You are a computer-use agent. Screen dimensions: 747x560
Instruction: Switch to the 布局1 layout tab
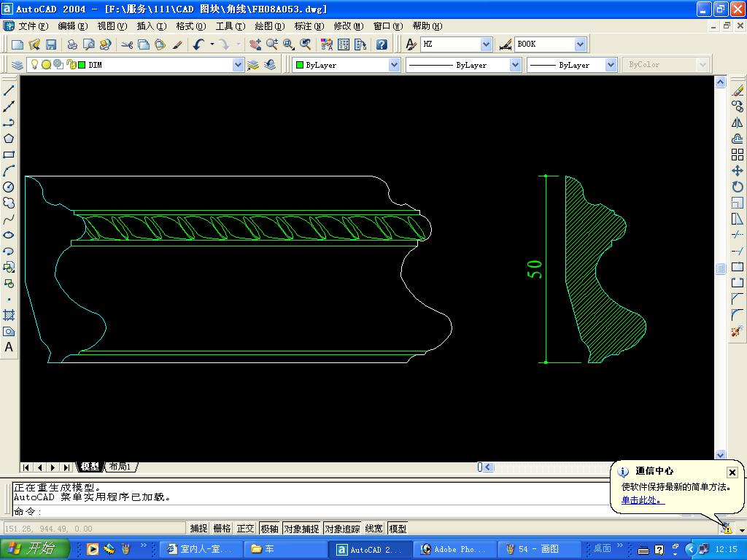(120, 467)
